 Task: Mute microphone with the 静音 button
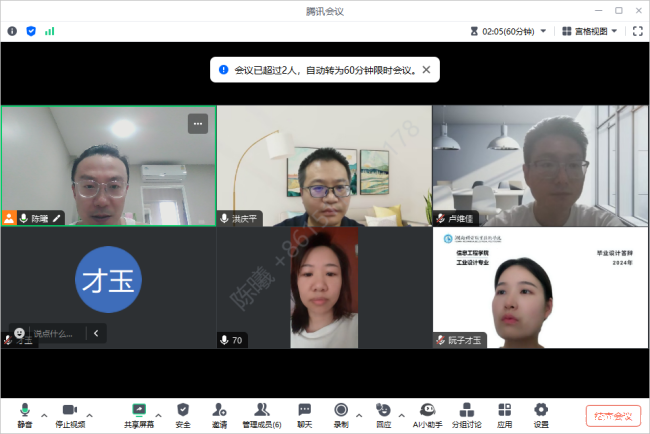pos(25,414)
